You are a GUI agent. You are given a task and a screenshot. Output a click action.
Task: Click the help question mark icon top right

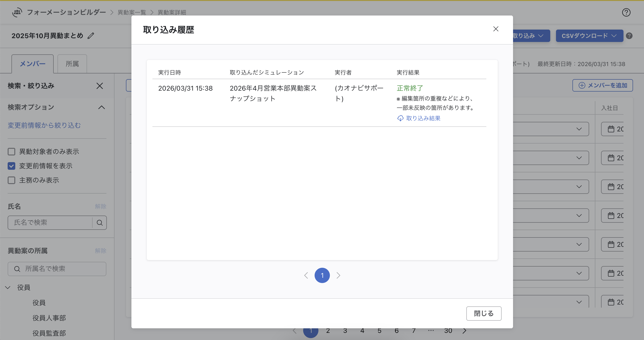pyautogui.click(x=626, y=12)
